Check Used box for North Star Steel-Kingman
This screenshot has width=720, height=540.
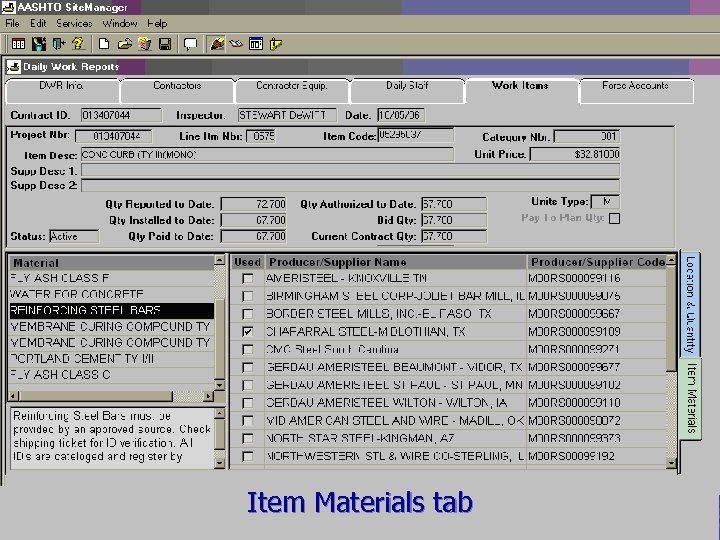[248, 439]
